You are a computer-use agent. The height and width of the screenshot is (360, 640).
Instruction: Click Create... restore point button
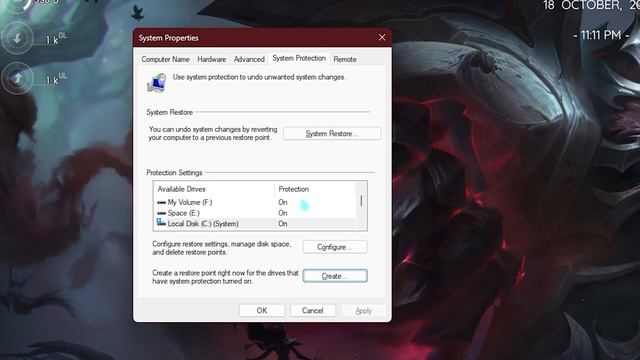[335, 276]
